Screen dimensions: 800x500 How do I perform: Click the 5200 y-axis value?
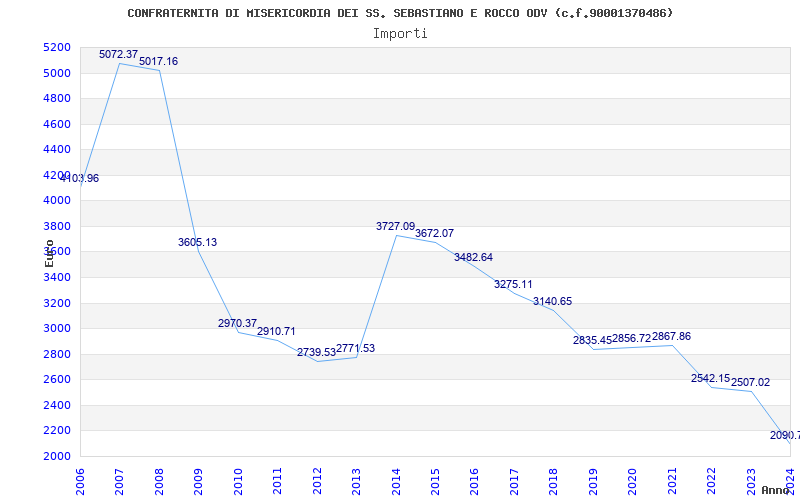57,47
